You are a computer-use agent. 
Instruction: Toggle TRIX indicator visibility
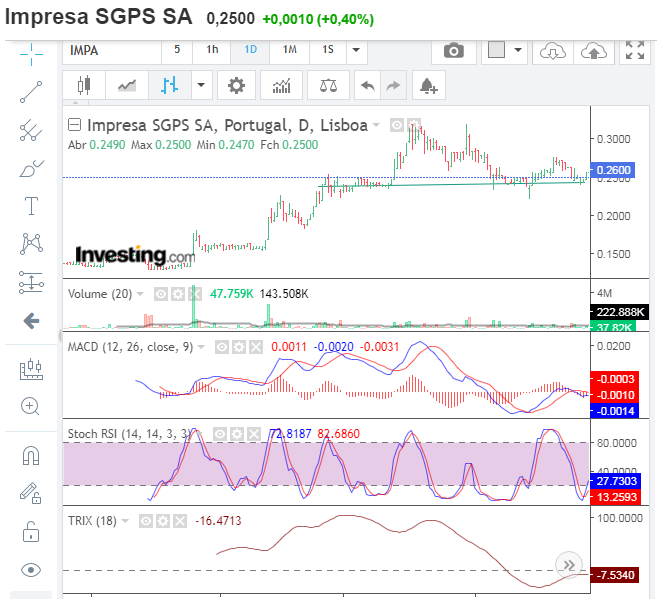coord(146,521)
